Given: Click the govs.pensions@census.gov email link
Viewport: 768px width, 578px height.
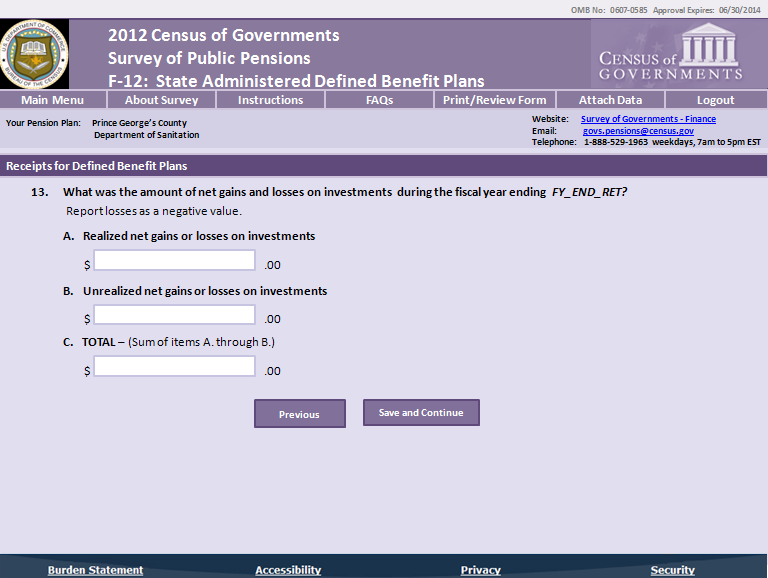Looking at the screenshot, I should click(638, 131).
